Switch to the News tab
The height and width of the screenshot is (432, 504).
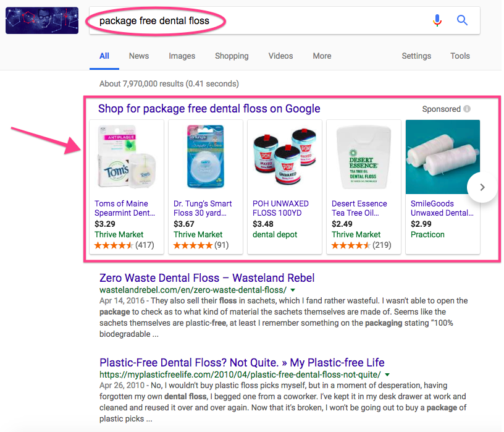click(x=139, y=56)
